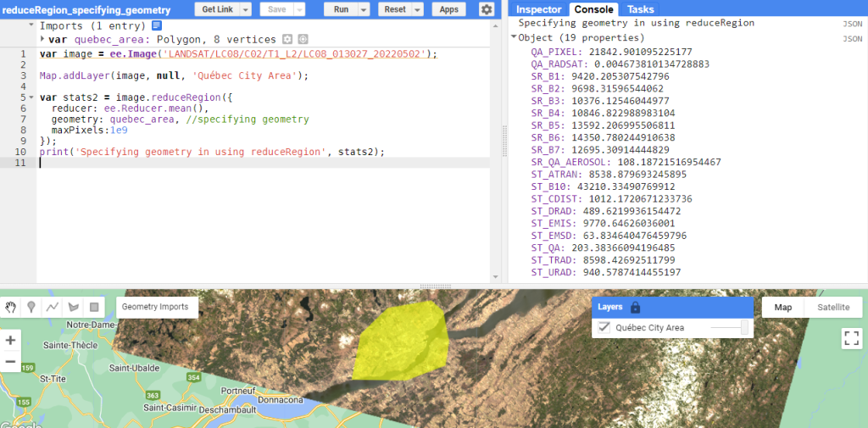The image size is (868, 428).
Task: Select the pan hand map tool
Action: [11, 307]
